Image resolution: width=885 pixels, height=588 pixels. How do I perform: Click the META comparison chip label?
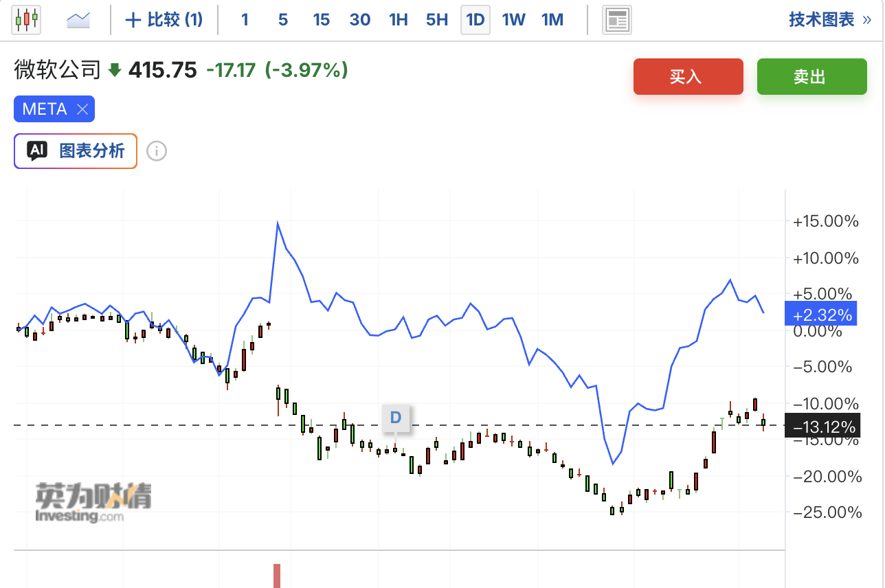[45, 109]
